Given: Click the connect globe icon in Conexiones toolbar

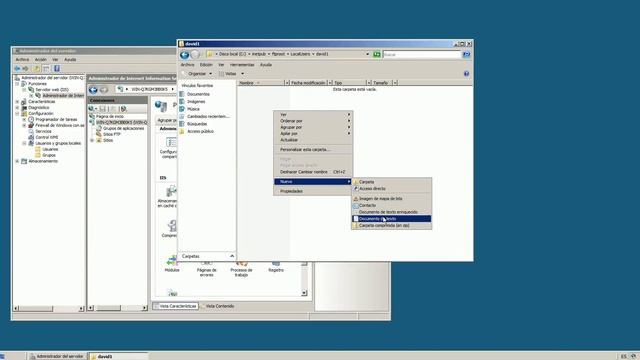Looking at the screenshot, I should pyautogui.click(x=91, y=109).
